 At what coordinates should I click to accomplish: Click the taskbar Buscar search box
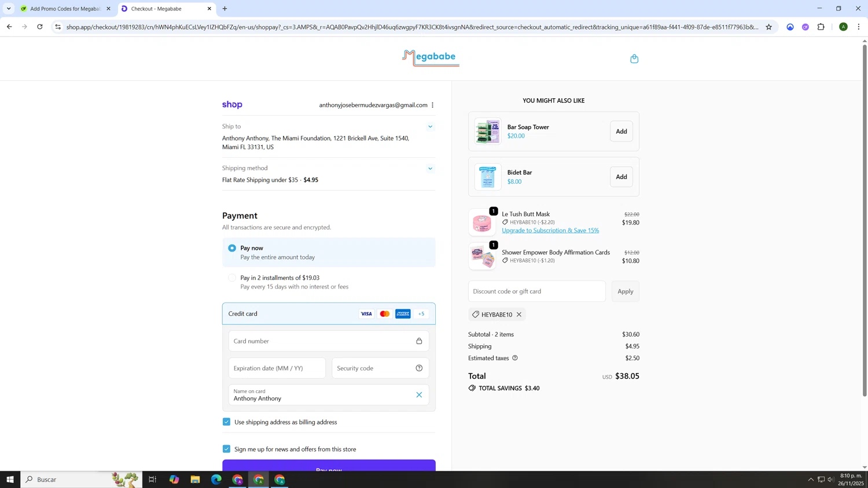click(x=82, y=479)
